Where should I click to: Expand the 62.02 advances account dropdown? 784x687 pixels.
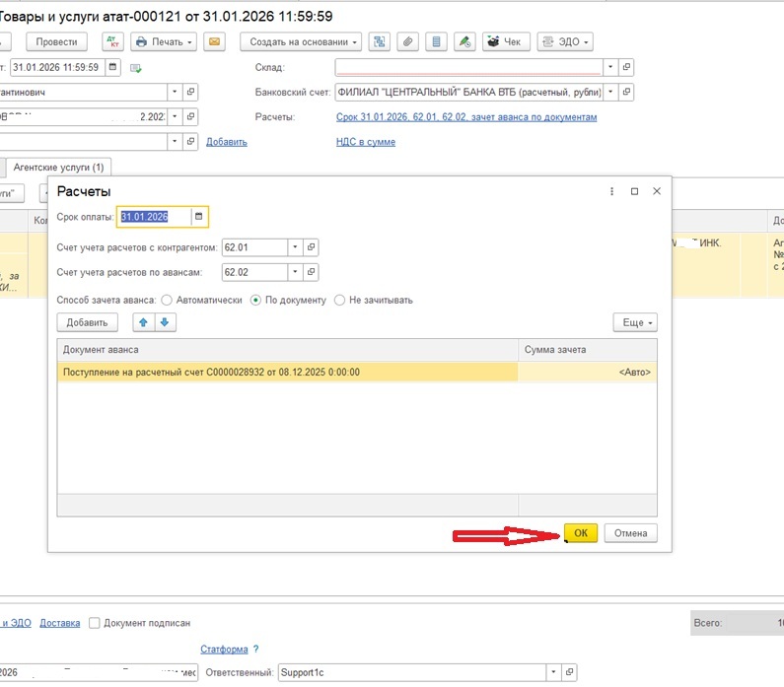pyautogui.click(x=294, y=272)
